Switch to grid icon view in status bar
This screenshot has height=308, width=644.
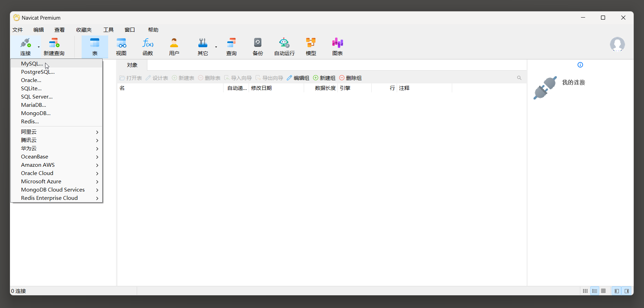click(585, 291)
